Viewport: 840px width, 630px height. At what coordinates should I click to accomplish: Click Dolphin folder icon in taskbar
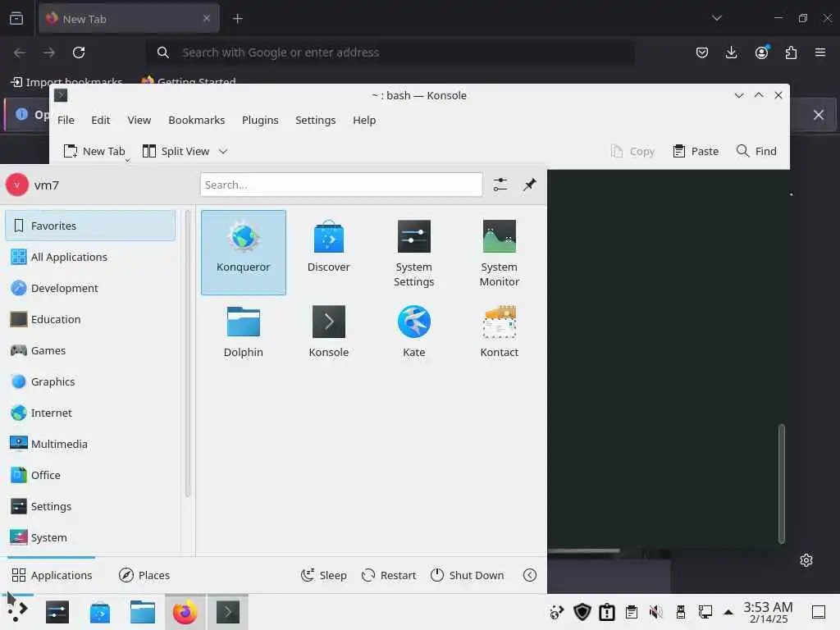pyautogui.click(x=143, y=612)
